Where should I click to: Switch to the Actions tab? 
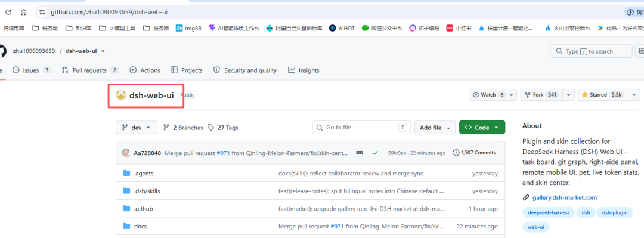click(145, 70)
